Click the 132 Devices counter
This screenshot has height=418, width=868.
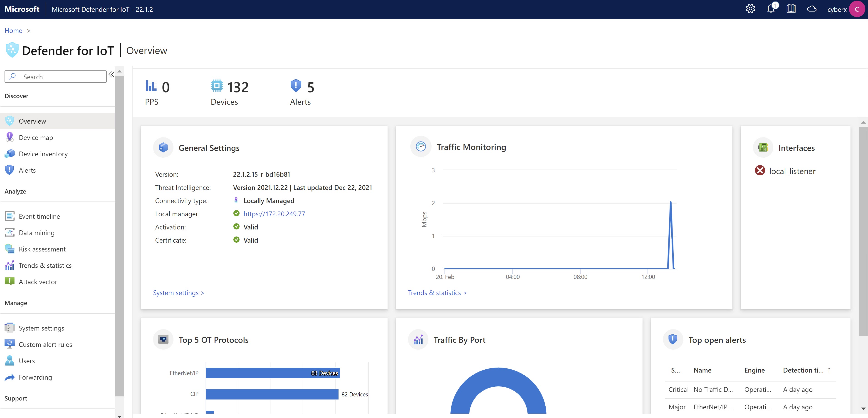pos(237,87)
